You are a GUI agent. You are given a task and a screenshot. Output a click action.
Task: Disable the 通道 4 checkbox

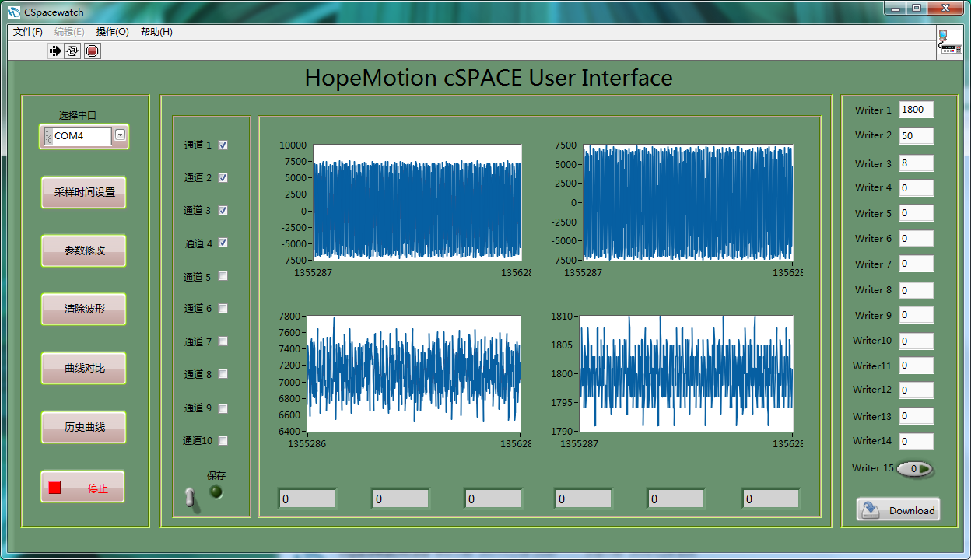coord(223,243)
